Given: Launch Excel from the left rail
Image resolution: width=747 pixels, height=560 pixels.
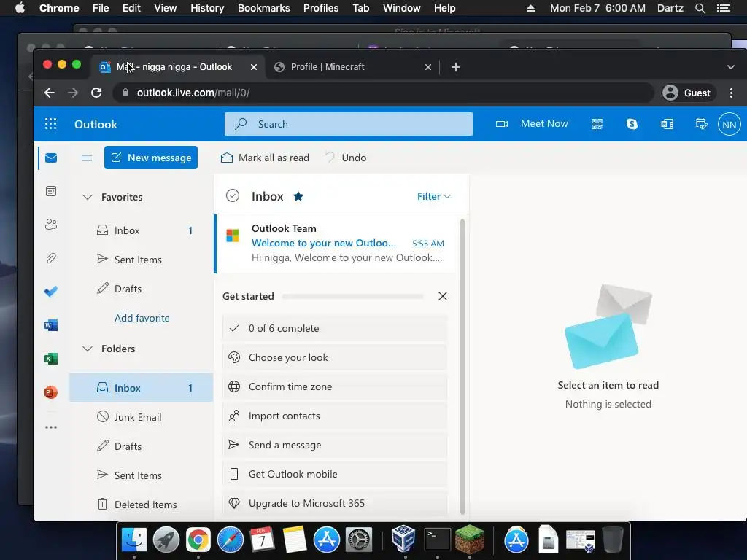Looking at the screenshot, I should tap(51, 359).
